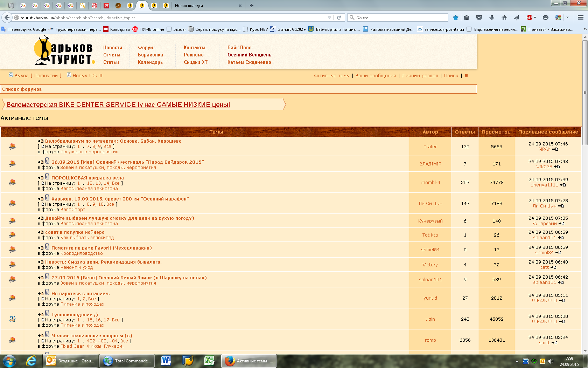Open the Downloads arrow icon
The height and width of the screenshot is (368, 588).
pyautogui.click(x=491, y=18)
